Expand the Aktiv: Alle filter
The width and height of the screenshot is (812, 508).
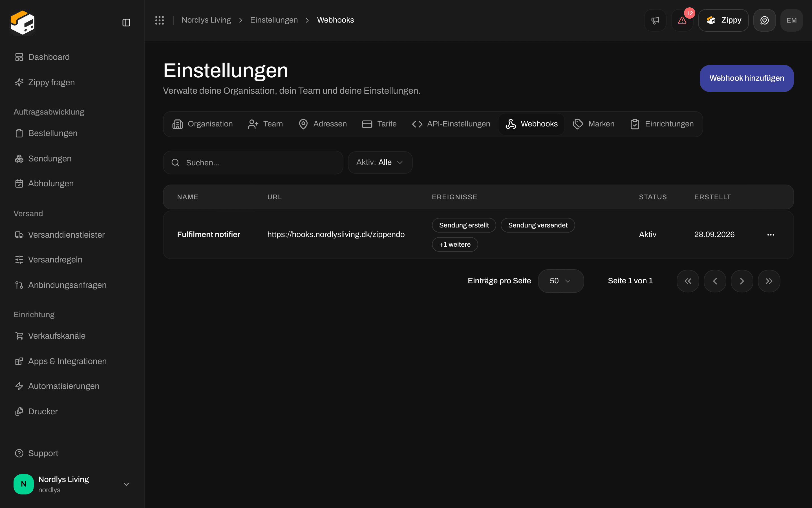tap(380, 163)
